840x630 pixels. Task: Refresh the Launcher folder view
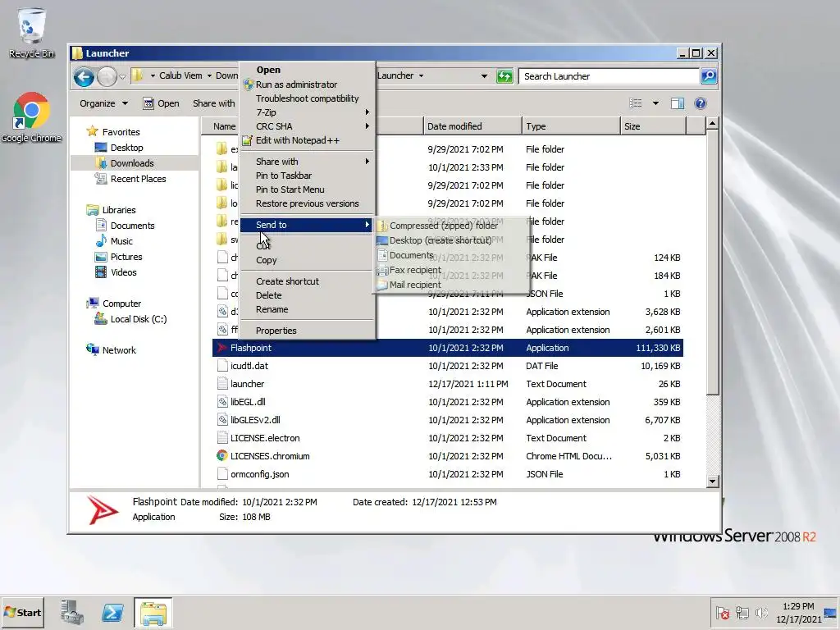pyautogui.click(x=504, y=76)
